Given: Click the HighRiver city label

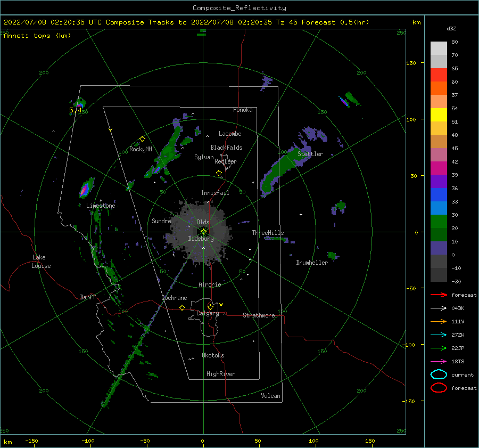Looking at the screenshot, I should tap(221, 374).
